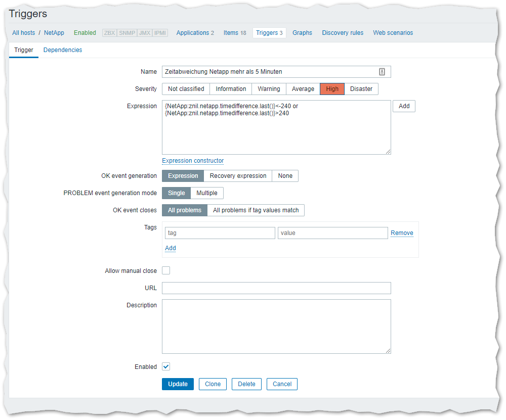The image size is (506, 420).
Task: Open the Items tab for the host
Action: [235, 33]
